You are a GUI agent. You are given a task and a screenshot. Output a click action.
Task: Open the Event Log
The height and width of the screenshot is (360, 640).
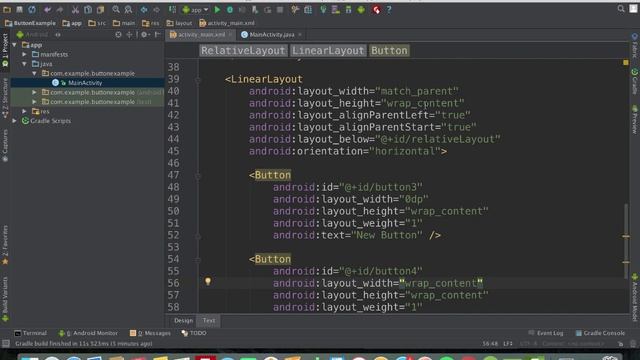pyautogui.click(x=546, y=333)
